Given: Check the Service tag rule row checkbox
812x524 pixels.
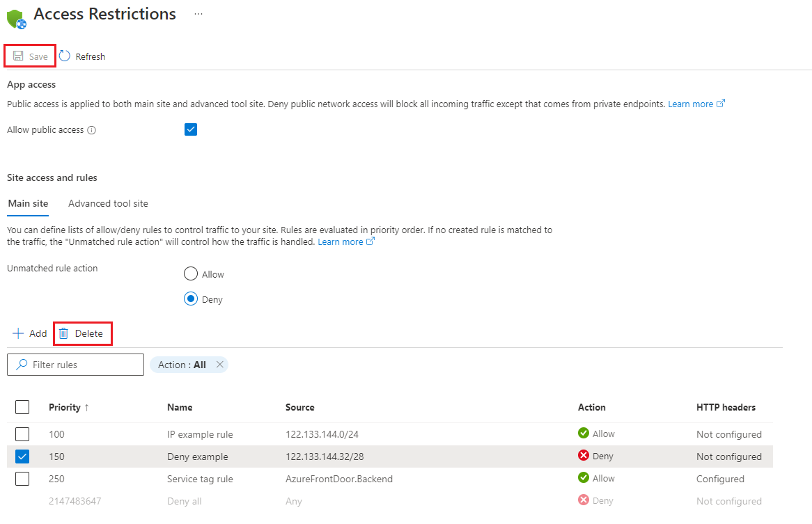Looking at the screenshot, I should pyautogui.click(x=22, y=479).
